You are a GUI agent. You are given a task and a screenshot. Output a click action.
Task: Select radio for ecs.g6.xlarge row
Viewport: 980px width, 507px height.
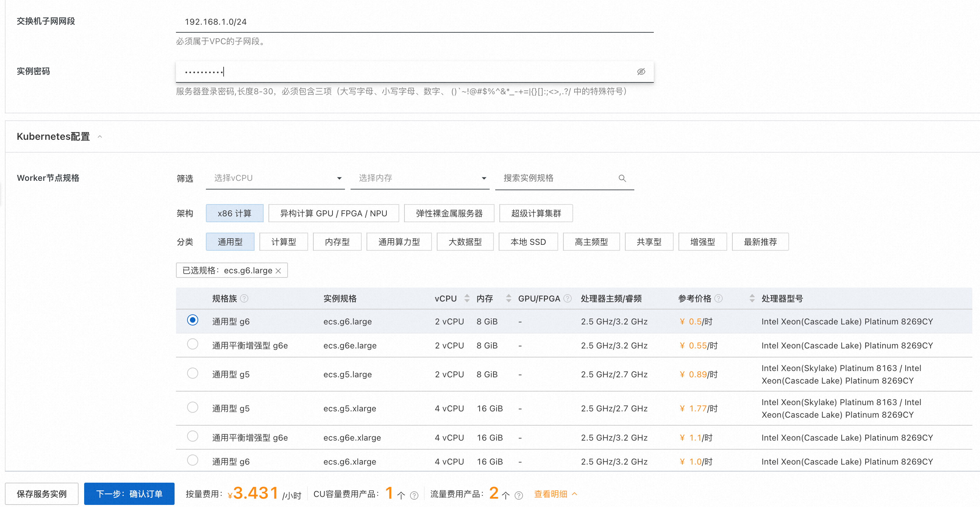(193, 460)
